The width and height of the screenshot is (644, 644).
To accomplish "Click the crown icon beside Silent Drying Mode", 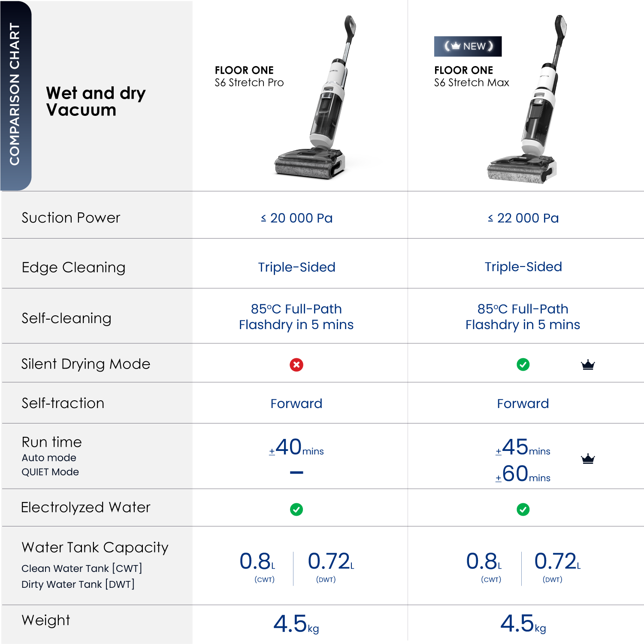I will (x=587, y=365).
